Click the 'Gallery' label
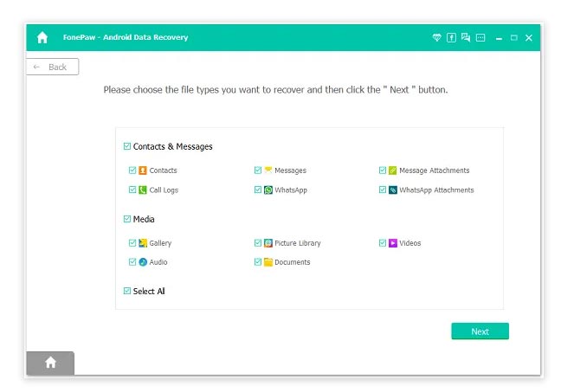561x392 pixels. pyautogui.click(x=160, y=243)
